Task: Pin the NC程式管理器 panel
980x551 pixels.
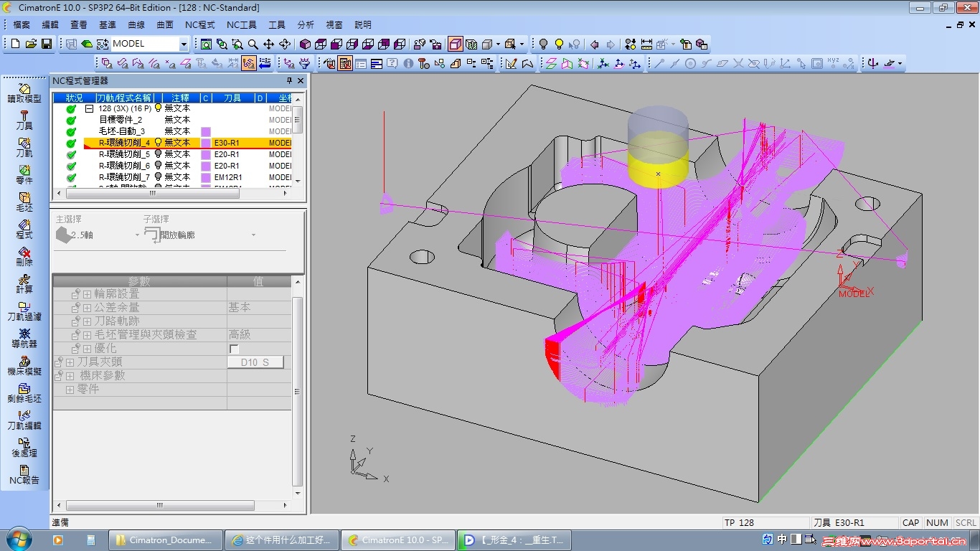Action: click(x=290, y=80)
